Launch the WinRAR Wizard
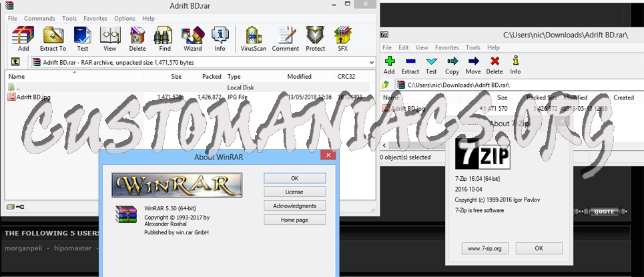Viewport: 644px width, 277px height. pyautogui.click(x=192, y=39)
